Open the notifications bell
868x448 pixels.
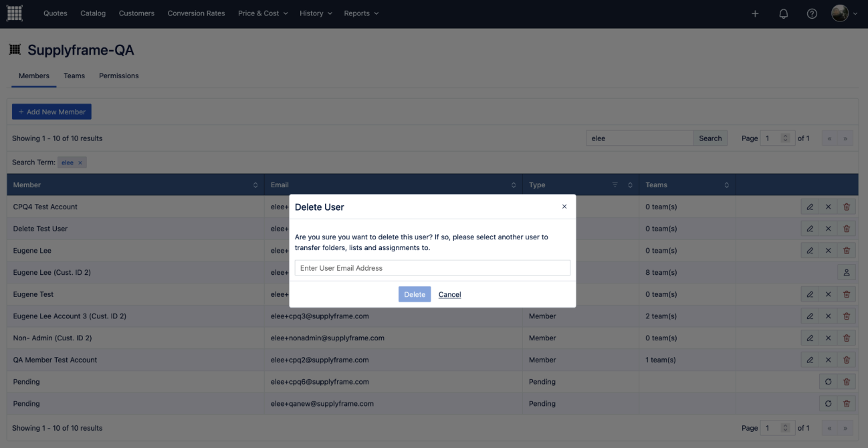coord(784,13)
